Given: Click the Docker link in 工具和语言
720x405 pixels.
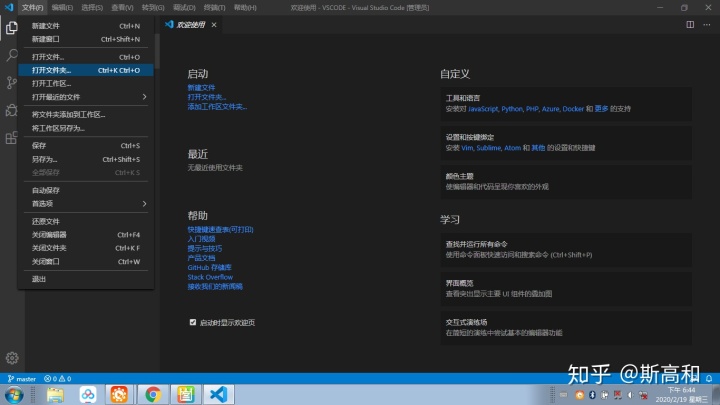Looking at the screenshot, I should pyautogui.click(x=573, y=109).
